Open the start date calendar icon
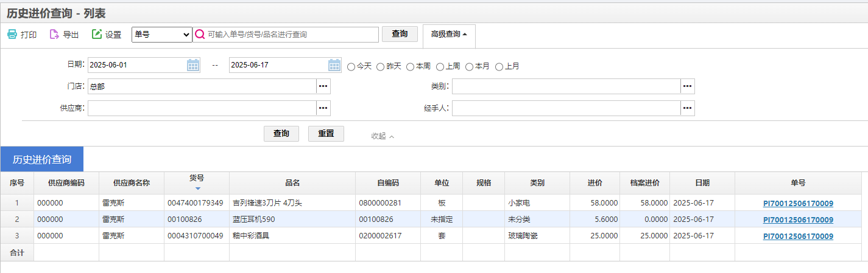This screenshot has width=868, height=273. point(193,65)
